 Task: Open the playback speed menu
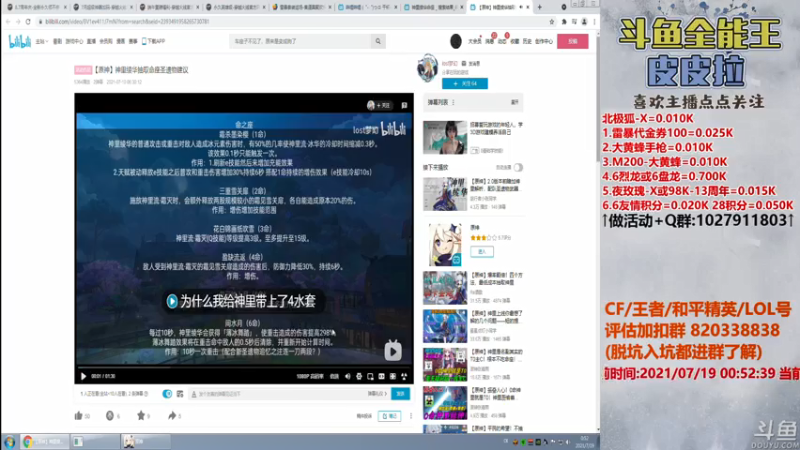(x=334, y=377)
